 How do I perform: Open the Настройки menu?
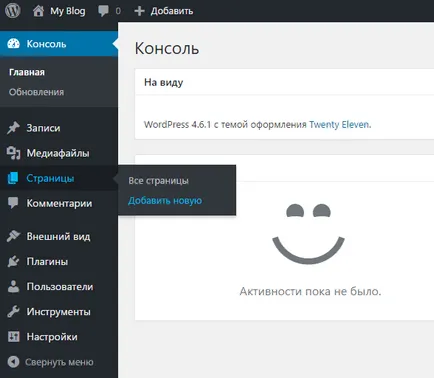pos(59,337)
